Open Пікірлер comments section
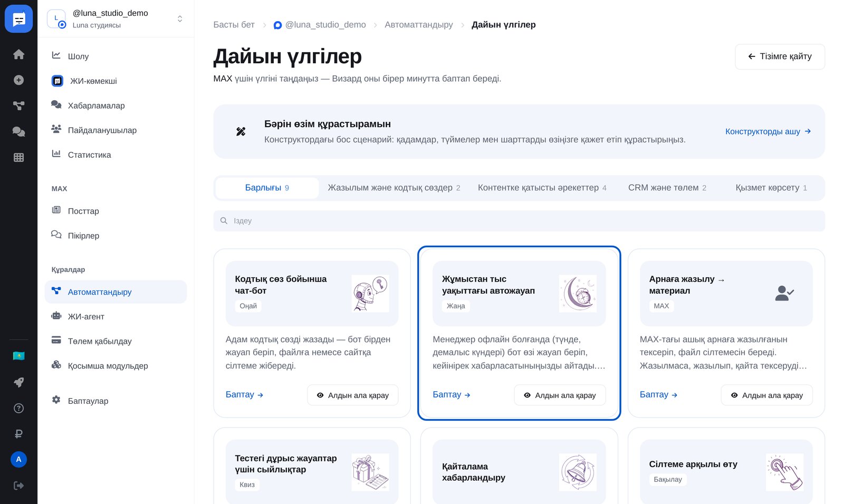The height and width of the screenshot is (504, 844). pyautogui.click(x=116, y=236)
